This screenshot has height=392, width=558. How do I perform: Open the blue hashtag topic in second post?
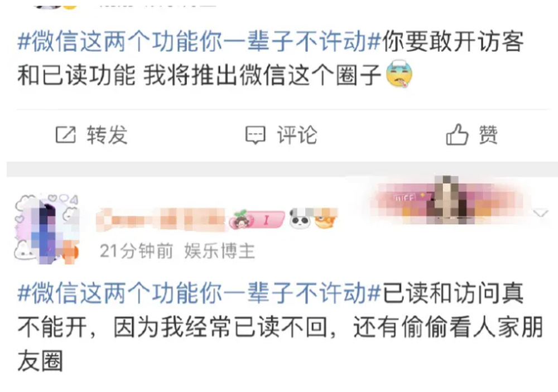[x=200, y=293]
